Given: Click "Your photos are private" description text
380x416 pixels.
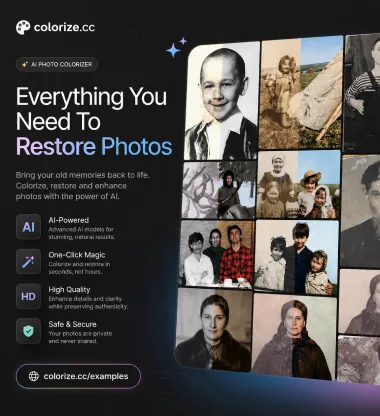Looking at the screenshot, I should (x=80, y=333).
